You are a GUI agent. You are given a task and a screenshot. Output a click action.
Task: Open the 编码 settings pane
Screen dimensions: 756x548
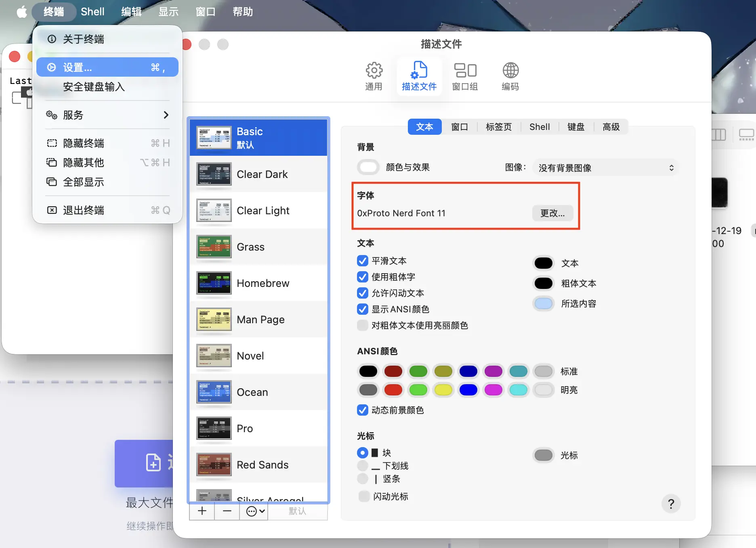[x=510, y=76]
